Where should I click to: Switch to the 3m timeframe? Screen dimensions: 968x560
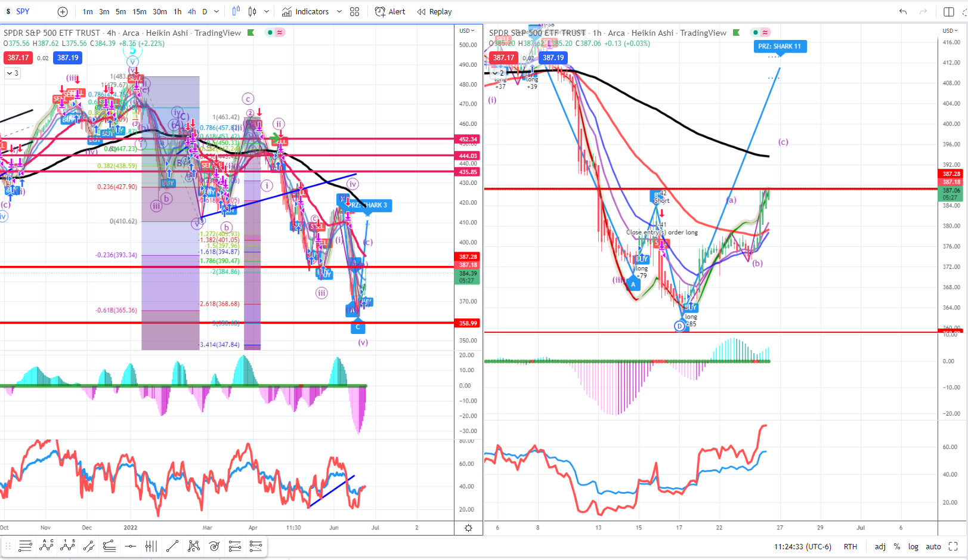(104, 11)
